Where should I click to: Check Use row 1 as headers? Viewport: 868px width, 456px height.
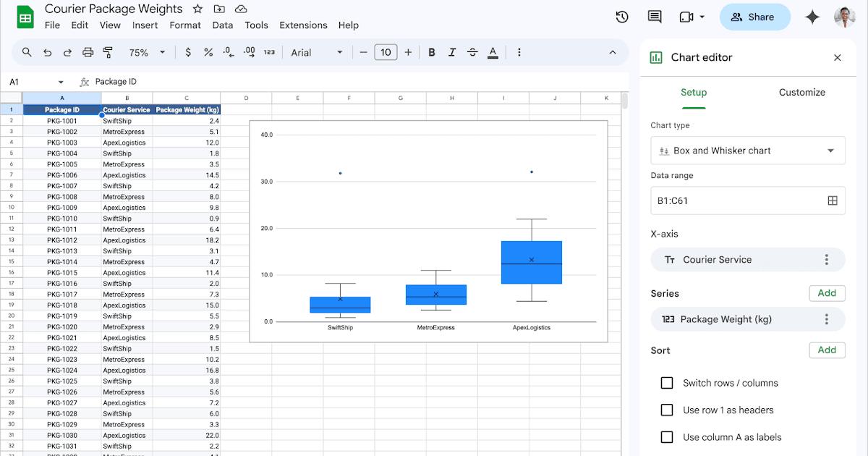(667, 410)
